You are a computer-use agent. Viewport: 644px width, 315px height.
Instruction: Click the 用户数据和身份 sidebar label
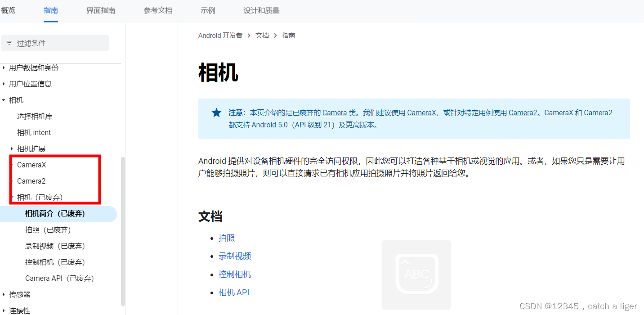pos(34,68)
